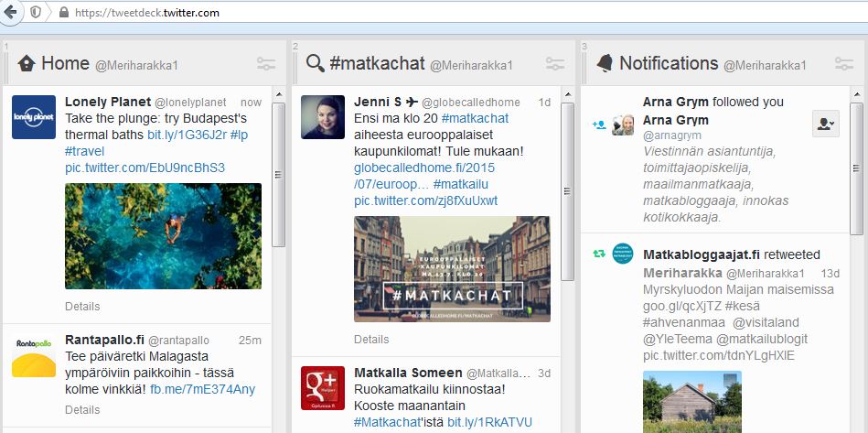Click Notifications column scrollbar up arrow
The width and height of the screenshot is (868, 433).
tap(856, 94)
